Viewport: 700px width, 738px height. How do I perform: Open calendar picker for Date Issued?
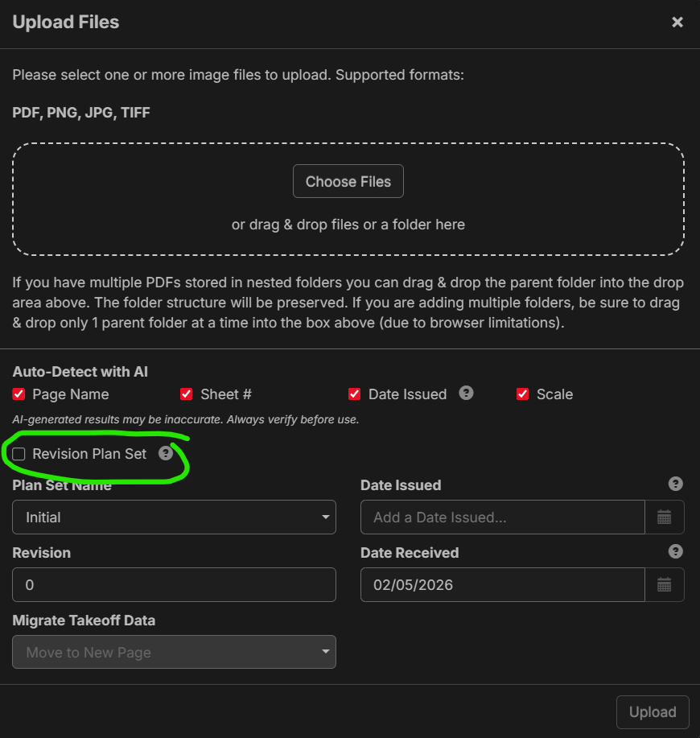[665, 517]
